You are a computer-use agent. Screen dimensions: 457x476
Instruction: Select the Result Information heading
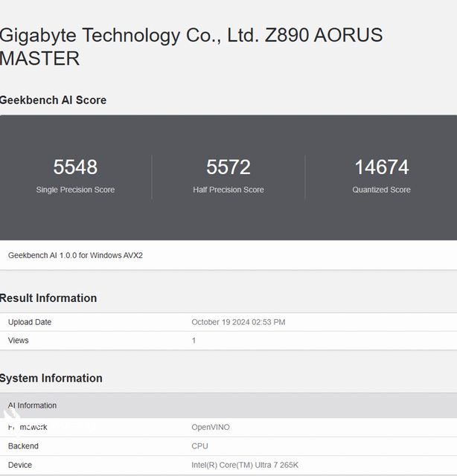(48, 298)
